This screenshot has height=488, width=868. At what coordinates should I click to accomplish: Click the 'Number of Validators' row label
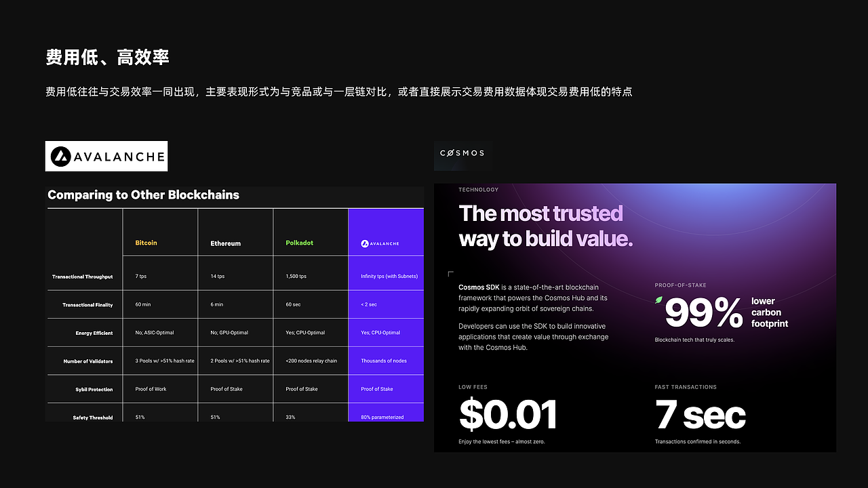click(x=88, y=361)
